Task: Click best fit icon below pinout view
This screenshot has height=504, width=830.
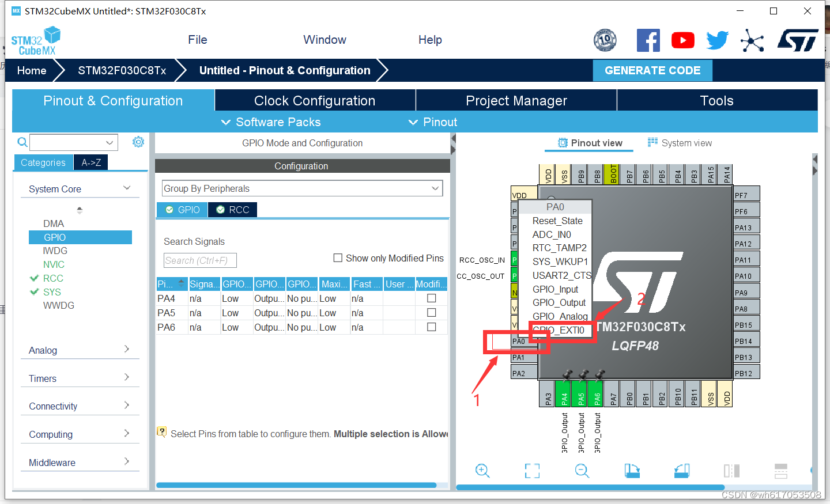Action: (532, 471)
